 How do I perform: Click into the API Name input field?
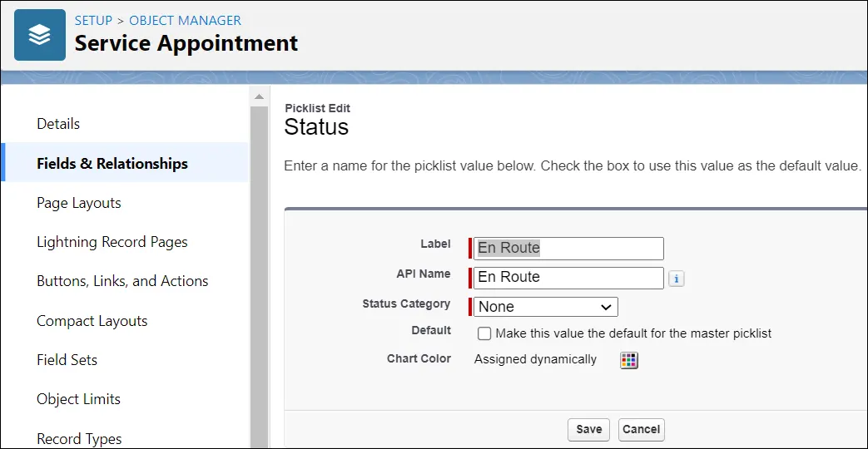[568, 278]
